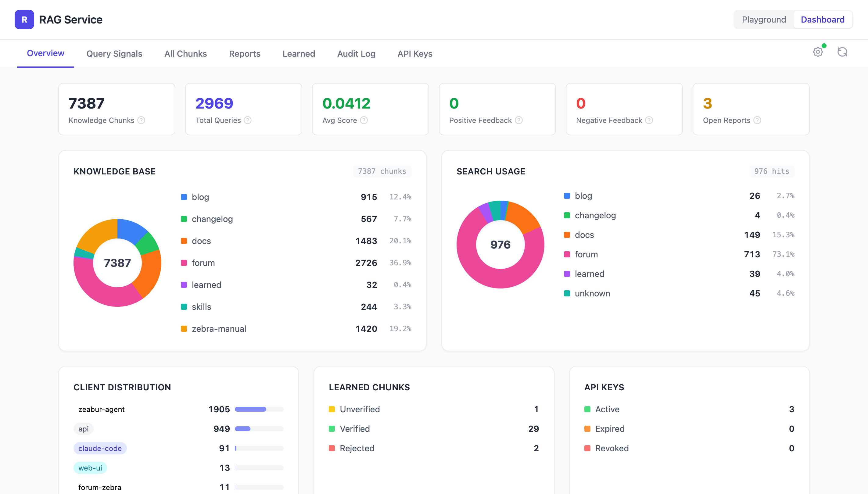The width and height of the screenshot is (868, 494).
Task: Open the Open Reports help icon
Action: pos(757,120)
